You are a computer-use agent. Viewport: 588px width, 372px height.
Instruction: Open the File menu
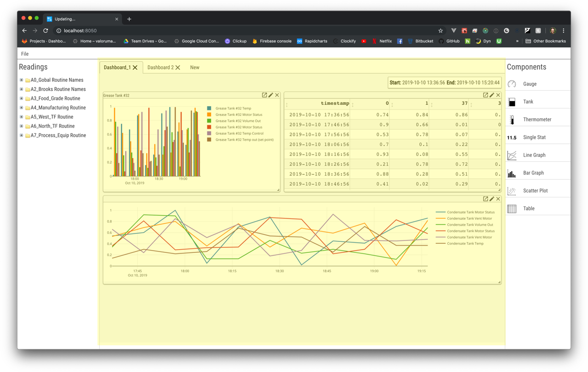(x=25, y=54)
